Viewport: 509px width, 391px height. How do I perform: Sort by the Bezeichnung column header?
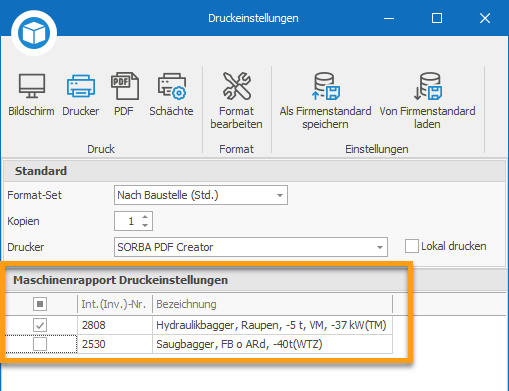pyautogui.click(x=272, y=304)
